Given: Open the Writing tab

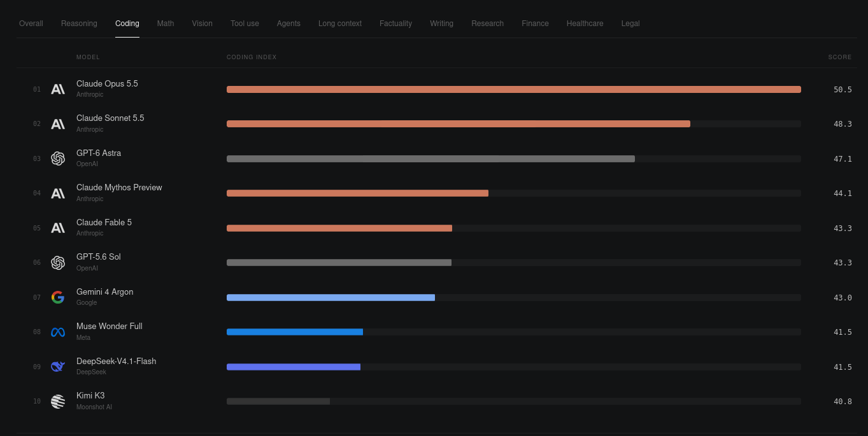Looking at the screenshot, I should click(x=441, y=24).
